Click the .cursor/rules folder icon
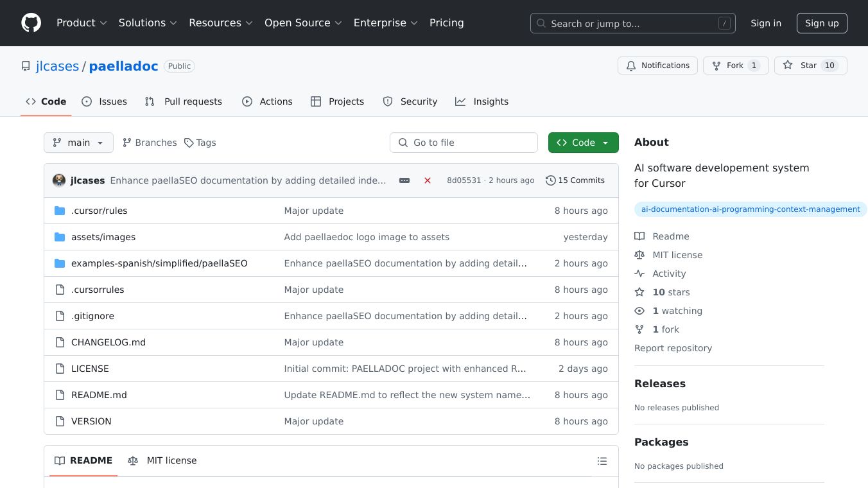 click(60, 211)
